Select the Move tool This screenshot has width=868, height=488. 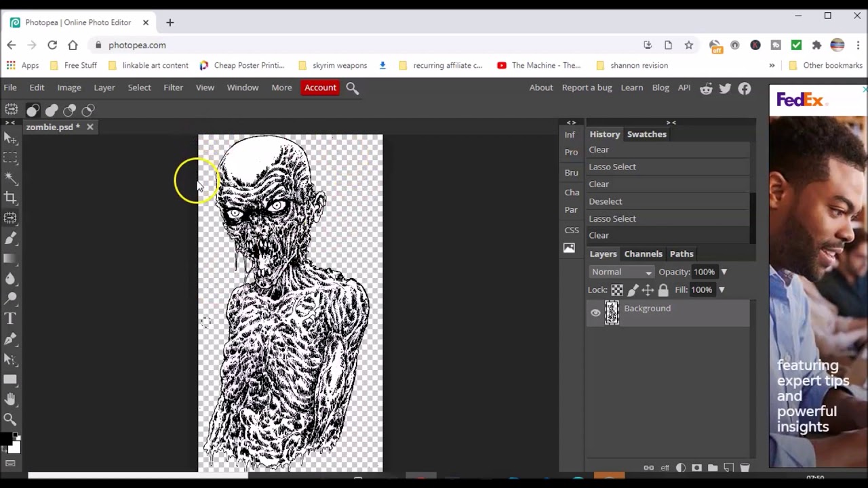point(10,138)
